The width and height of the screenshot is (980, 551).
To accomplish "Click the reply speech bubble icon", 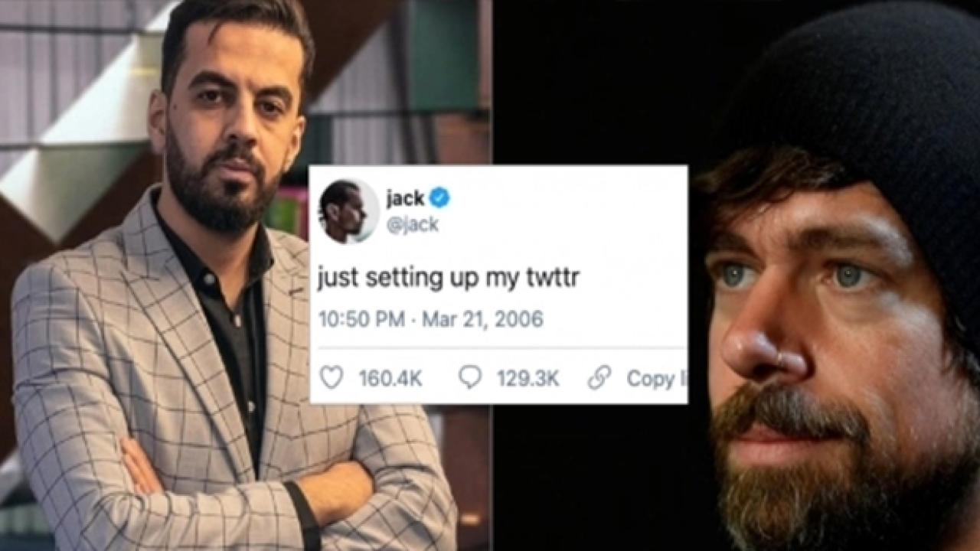I will point(469,377).
